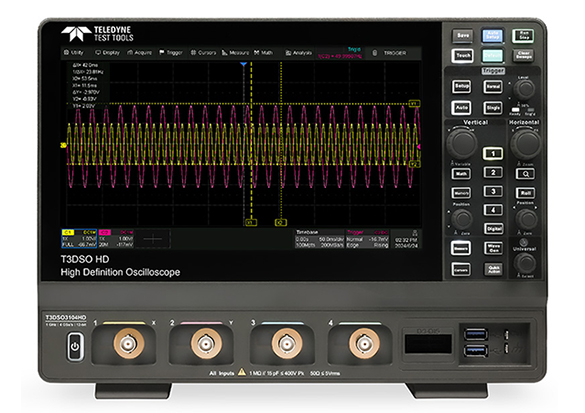Toggle the Roll mode button
Screen dimensions: 585x413
pos(525,193)
